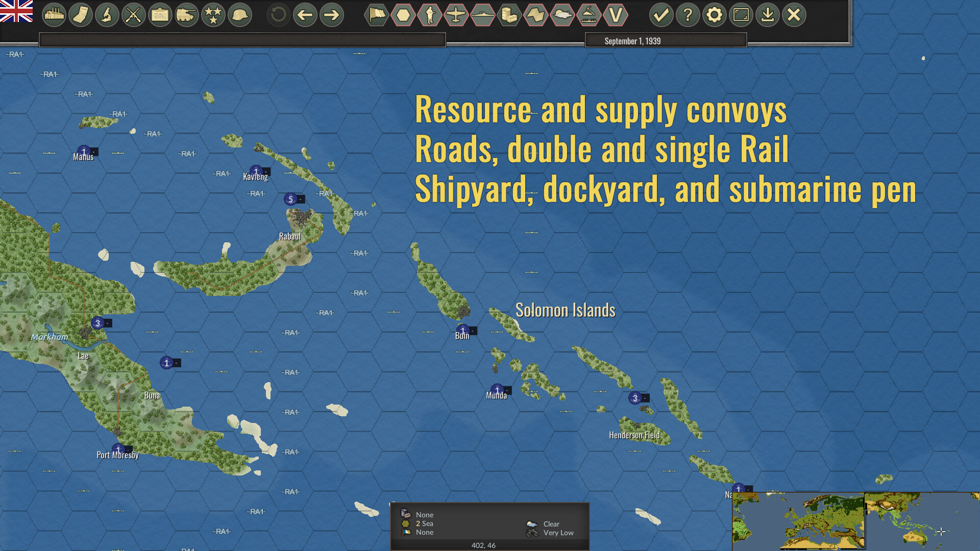
Task: Click the scroll reports icon
Action: click(x=81, y=15)
